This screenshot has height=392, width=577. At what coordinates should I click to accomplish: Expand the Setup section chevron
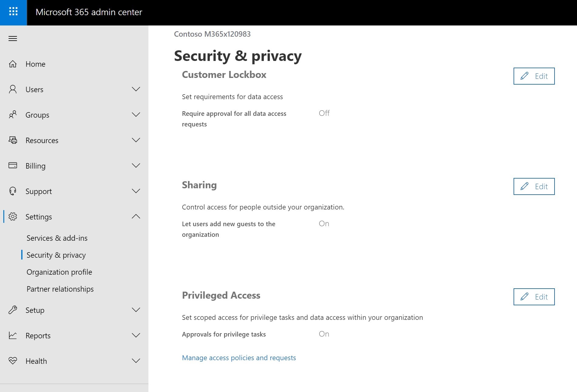136,310
